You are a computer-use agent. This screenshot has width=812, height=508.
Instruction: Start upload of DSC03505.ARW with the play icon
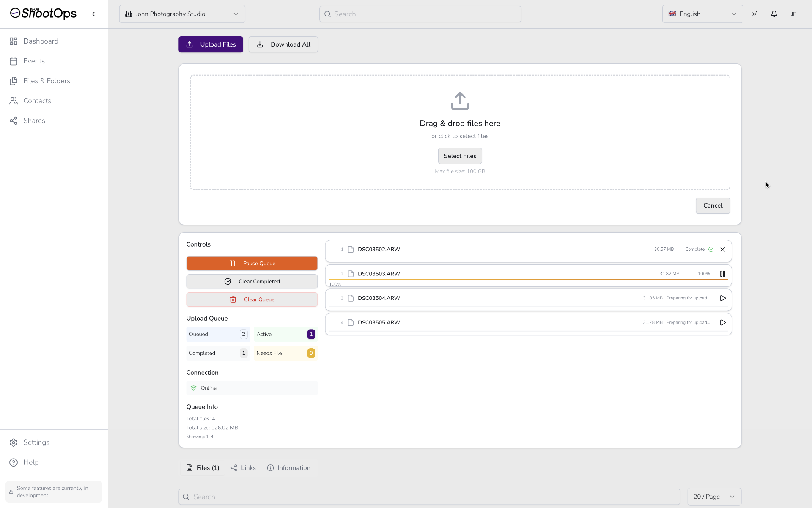click(723, 322)
